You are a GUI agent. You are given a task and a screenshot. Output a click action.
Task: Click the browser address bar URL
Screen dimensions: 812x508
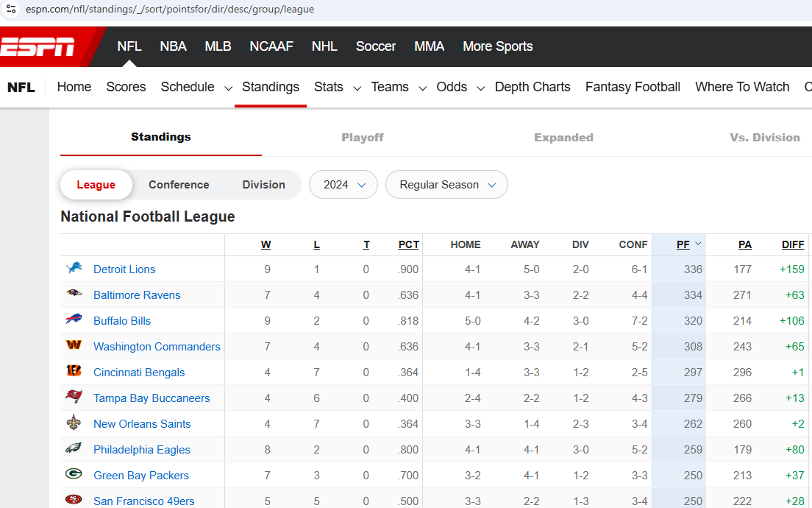[x=169, y=10]
